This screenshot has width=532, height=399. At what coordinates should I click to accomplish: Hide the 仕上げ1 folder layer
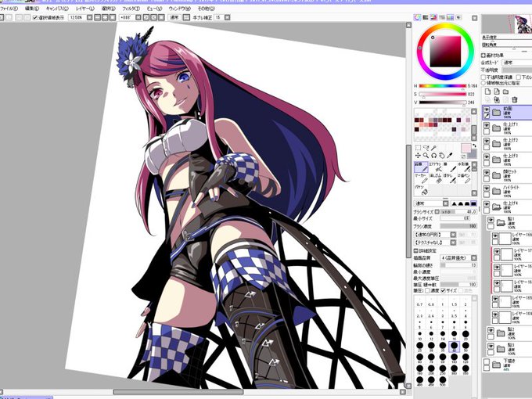[487, 125]
